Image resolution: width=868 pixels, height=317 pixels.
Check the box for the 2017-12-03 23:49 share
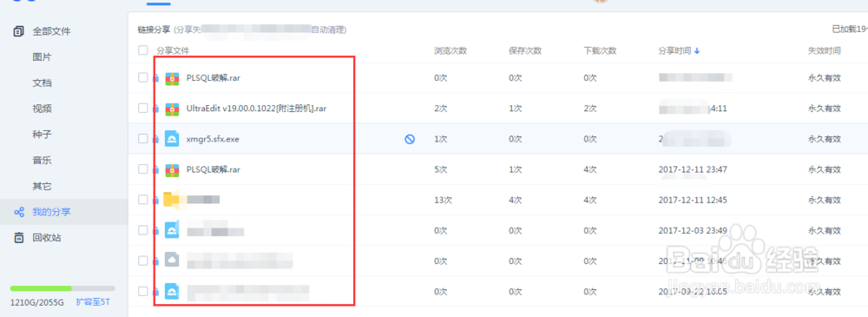[143, 230]
